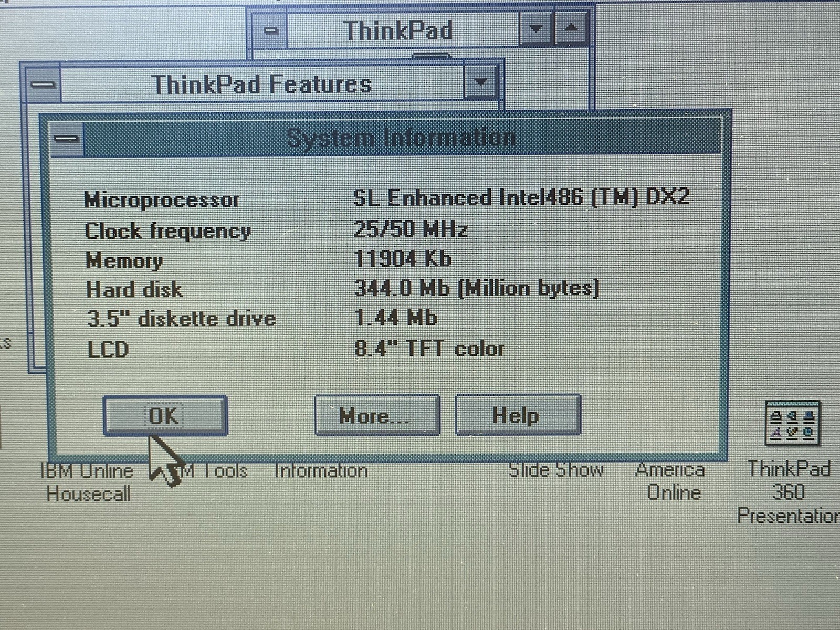This screenshot has height=630, width=840.
Task: Click the 8.4" TFT color value
Action: [x=429, y=348]
